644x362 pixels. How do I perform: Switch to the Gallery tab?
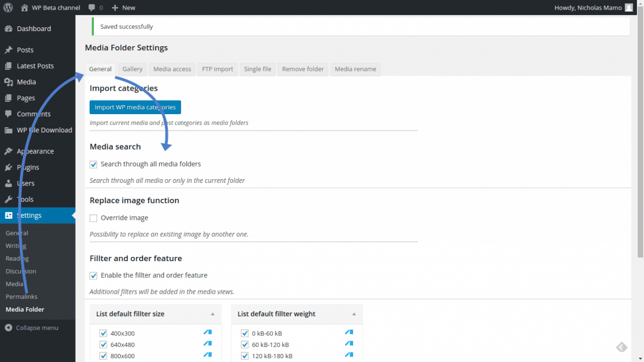[132, 69]
